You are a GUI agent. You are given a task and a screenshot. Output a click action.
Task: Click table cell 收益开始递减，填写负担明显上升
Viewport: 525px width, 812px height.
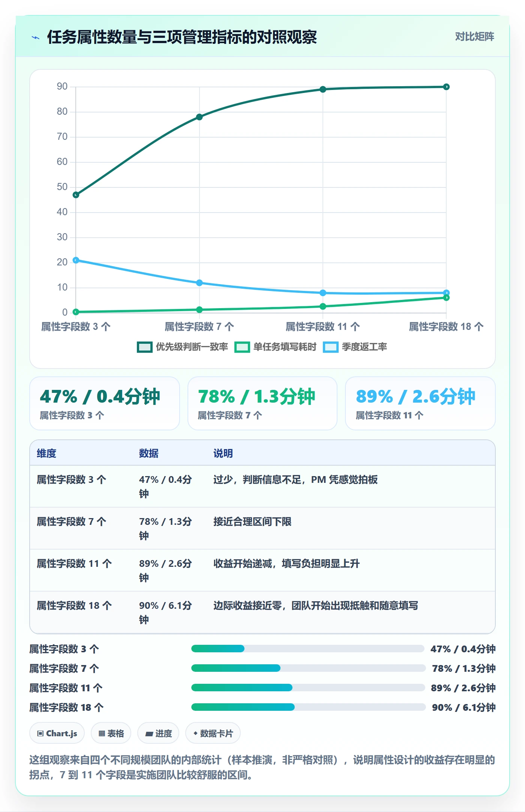pos(286,563)
